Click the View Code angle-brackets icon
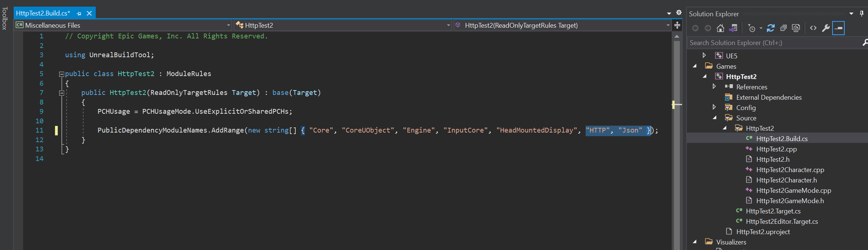The image size is (868, 250). point(813,28)
